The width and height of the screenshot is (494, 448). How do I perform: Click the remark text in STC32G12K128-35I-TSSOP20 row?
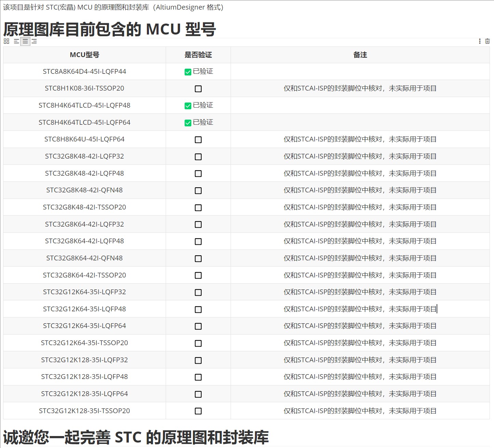click(x=360, y=411)
